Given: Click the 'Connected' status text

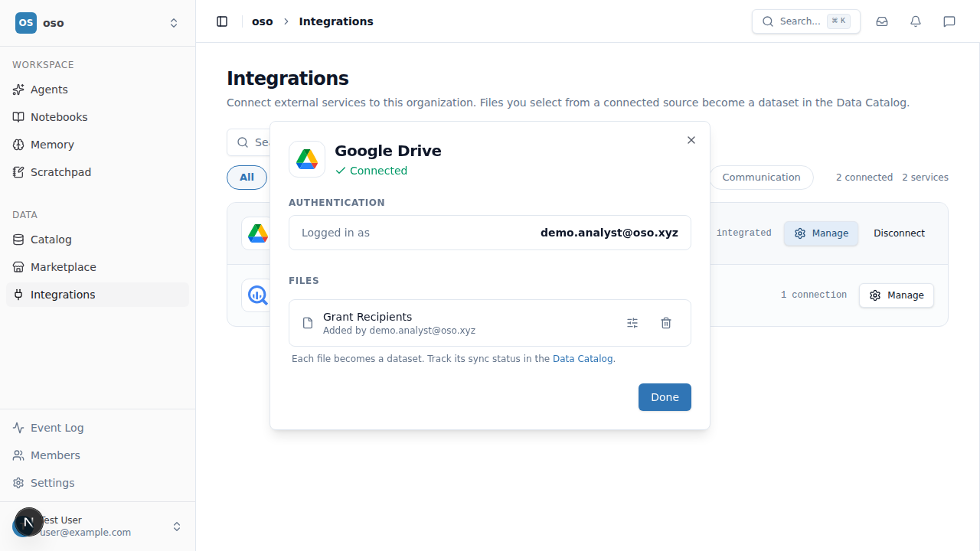Looking at the screenshot, I should click(x=378, y=171).
